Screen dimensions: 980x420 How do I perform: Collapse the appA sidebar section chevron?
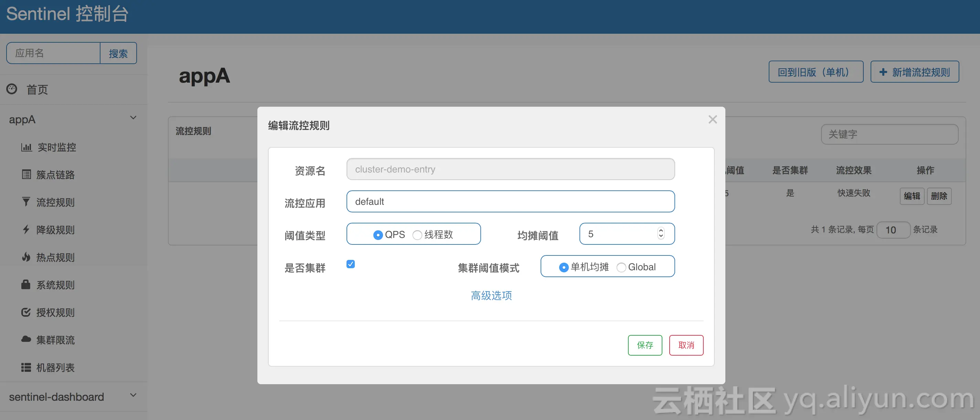click(133, 118)
